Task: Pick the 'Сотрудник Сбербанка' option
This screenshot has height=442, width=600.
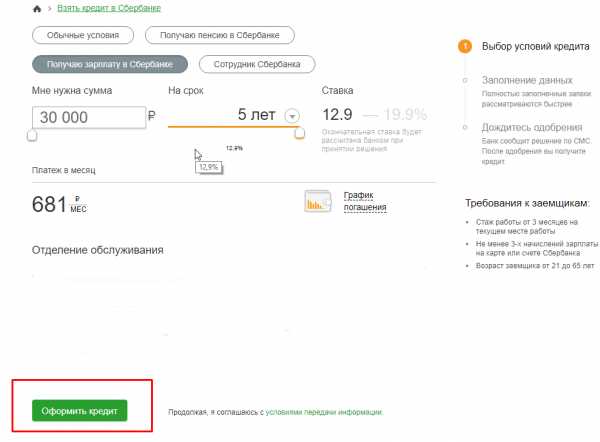Action: [257, 64]
